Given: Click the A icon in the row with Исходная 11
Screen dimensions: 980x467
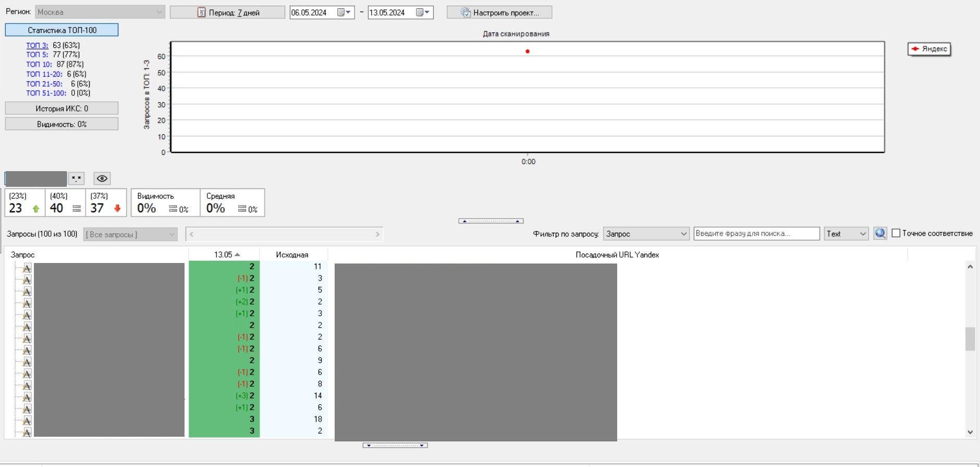Looking at the screenshot, I should (x=27, y=268).
